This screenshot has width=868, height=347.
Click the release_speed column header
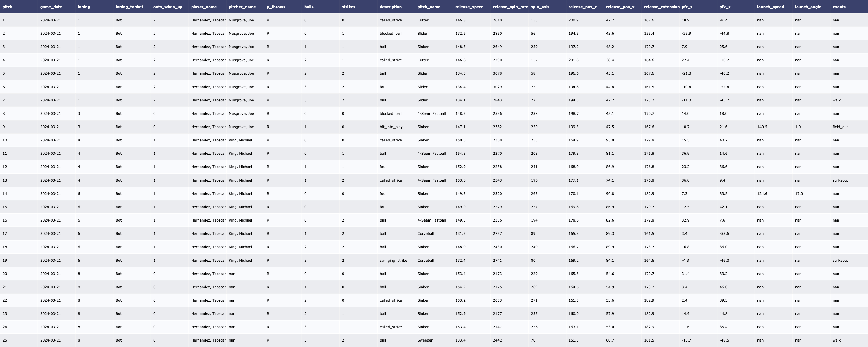coord(469,7)
